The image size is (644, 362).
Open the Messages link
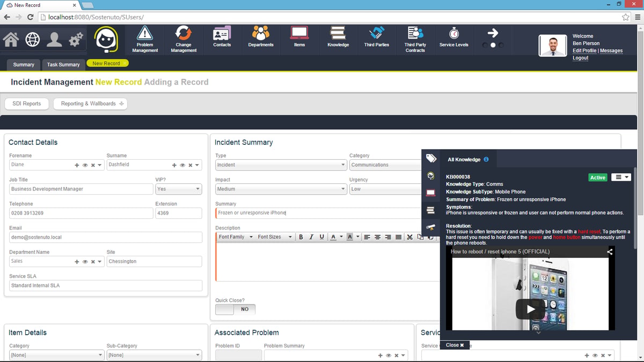coord(611,50)
